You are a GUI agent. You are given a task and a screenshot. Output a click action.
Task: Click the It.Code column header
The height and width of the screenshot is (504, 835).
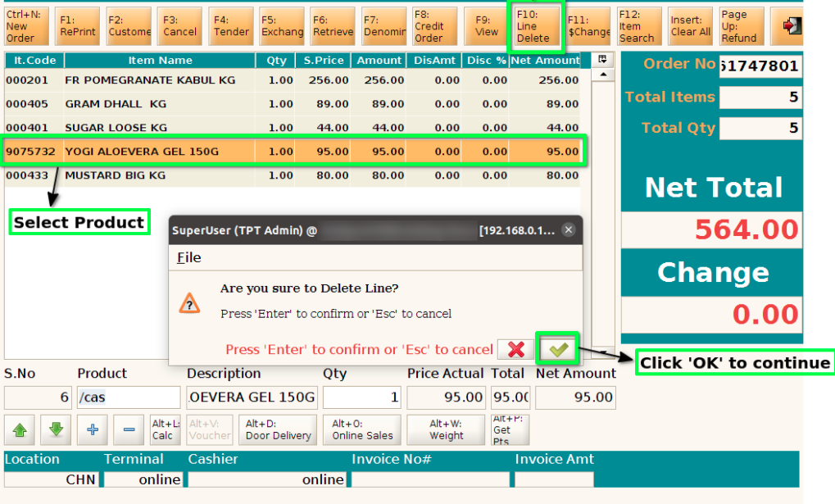pyautogui.click(x=34, y=60)
